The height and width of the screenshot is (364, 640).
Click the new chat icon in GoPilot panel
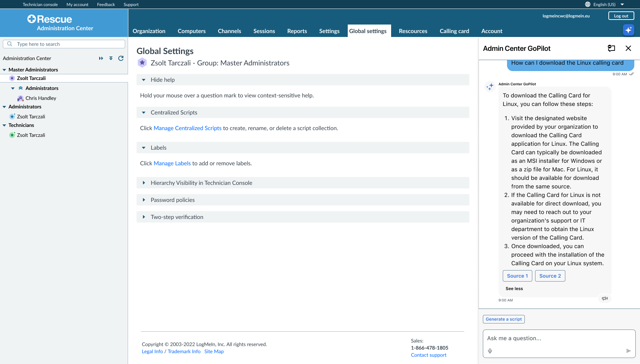[x=611, y=48]
